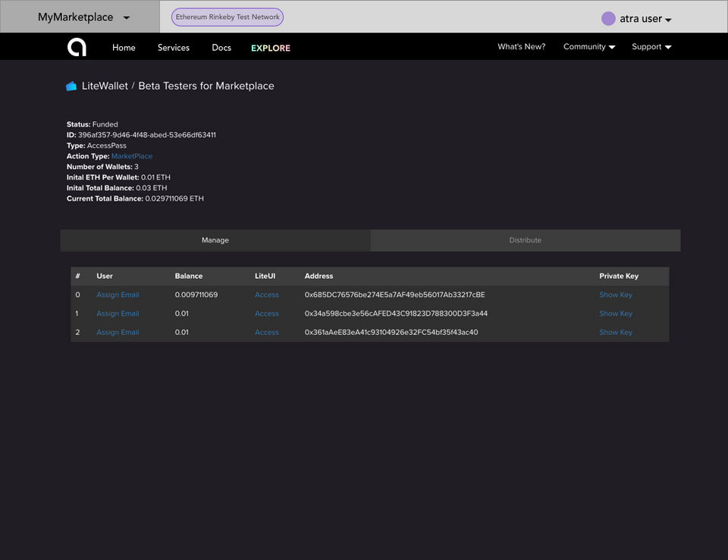Click the LiteWallet breadcrumb text
Screen dimensions: 728x560
click(x=105, y=86)
